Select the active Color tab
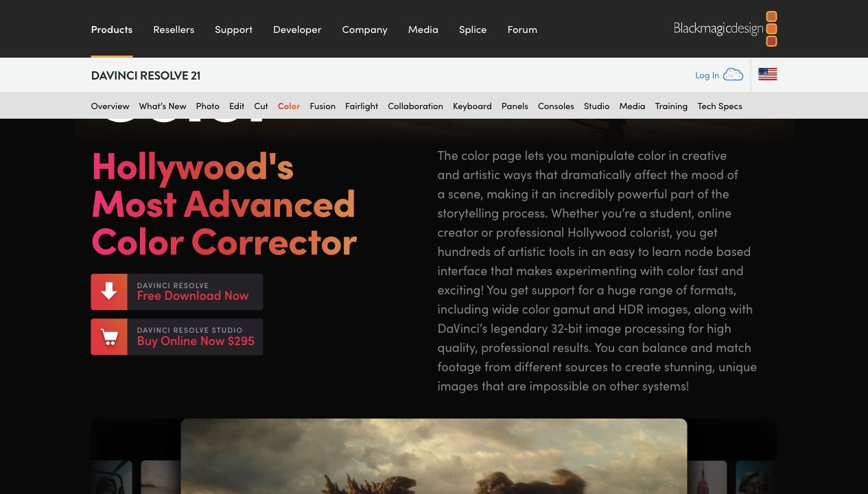The image size is (868, 494). (289, 106)
